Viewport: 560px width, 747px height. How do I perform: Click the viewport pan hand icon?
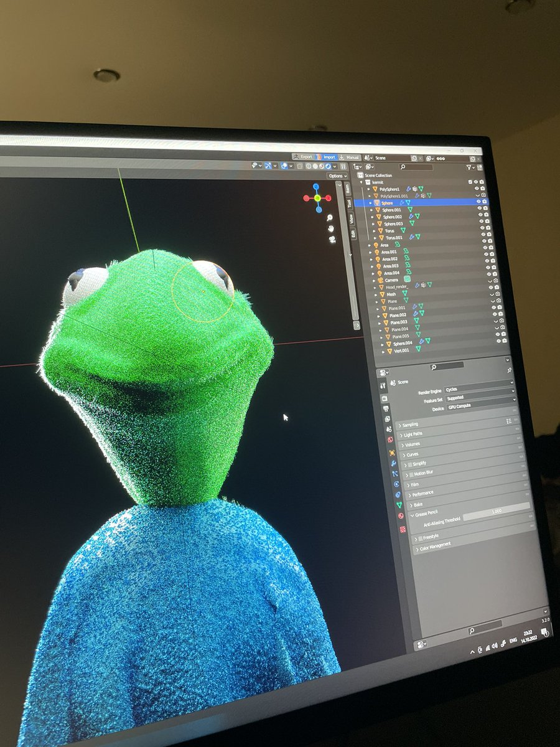pos(331,229)
